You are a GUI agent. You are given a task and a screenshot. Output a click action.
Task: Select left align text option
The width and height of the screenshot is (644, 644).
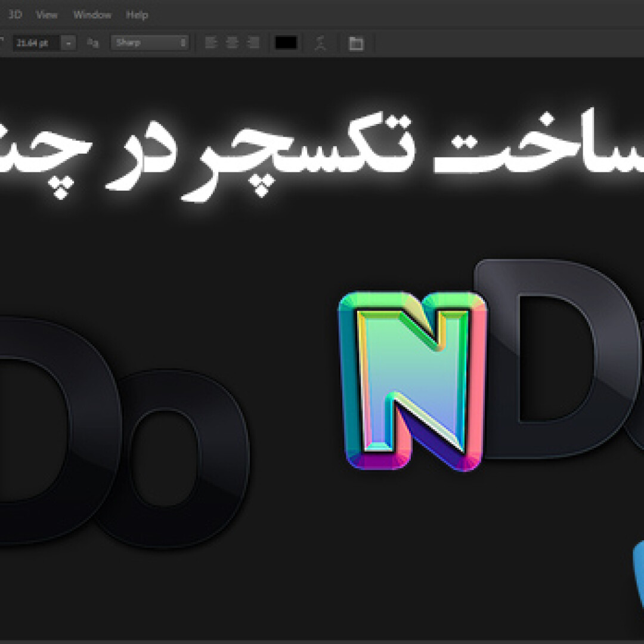pos(210,43)
